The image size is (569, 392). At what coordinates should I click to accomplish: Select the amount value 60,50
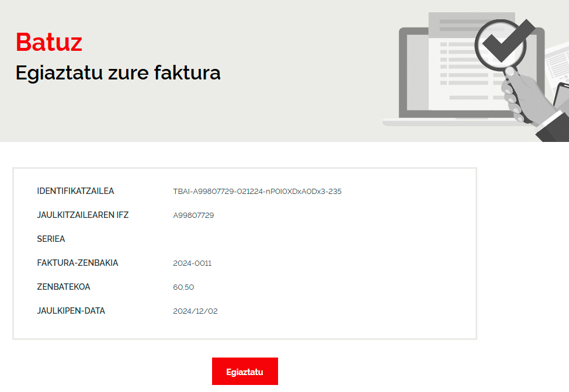(x=183, y=287)
